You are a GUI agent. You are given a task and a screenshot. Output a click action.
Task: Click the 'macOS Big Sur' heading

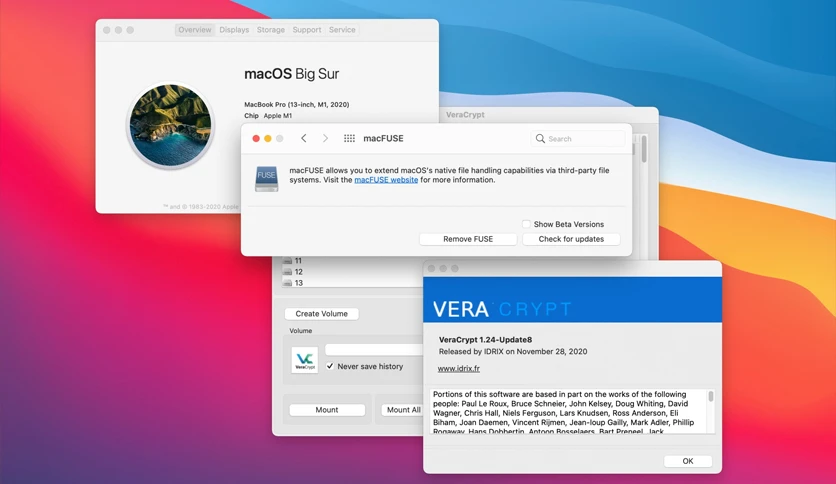291,74
